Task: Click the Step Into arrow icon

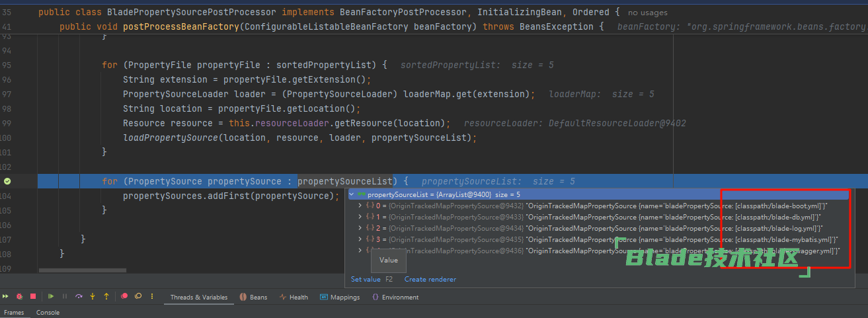Action: click(93, 297)
